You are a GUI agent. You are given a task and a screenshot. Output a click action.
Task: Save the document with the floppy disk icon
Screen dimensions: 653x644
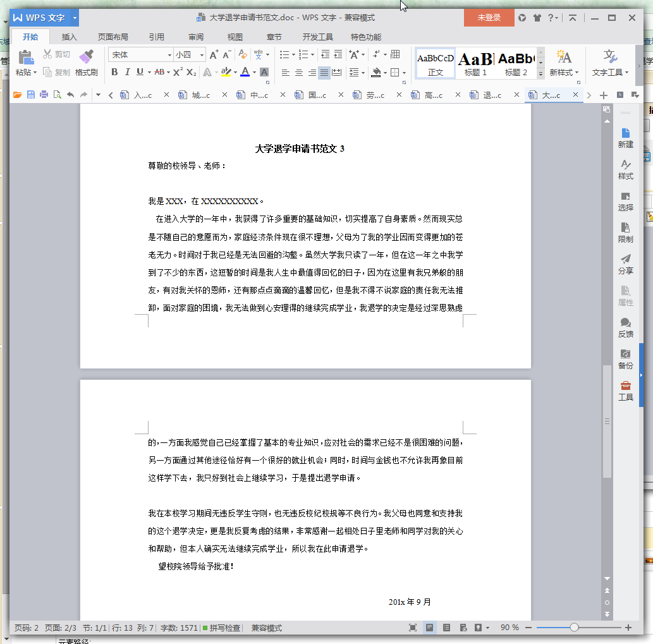[31, 95]
